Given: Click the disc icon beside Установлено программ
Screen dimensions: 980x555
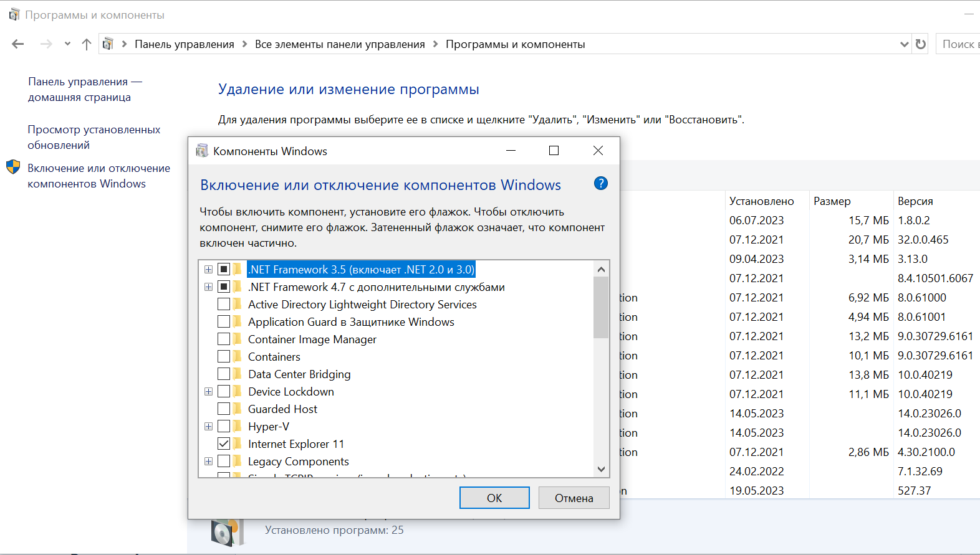Looking at the screenshot, I should [x=227, y=531].
